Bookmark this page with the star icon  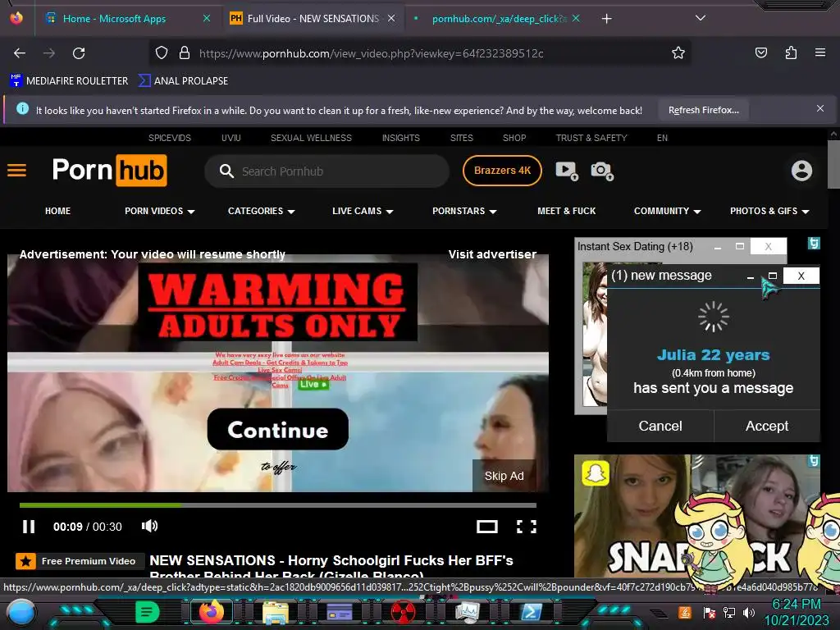pos(678,53)
